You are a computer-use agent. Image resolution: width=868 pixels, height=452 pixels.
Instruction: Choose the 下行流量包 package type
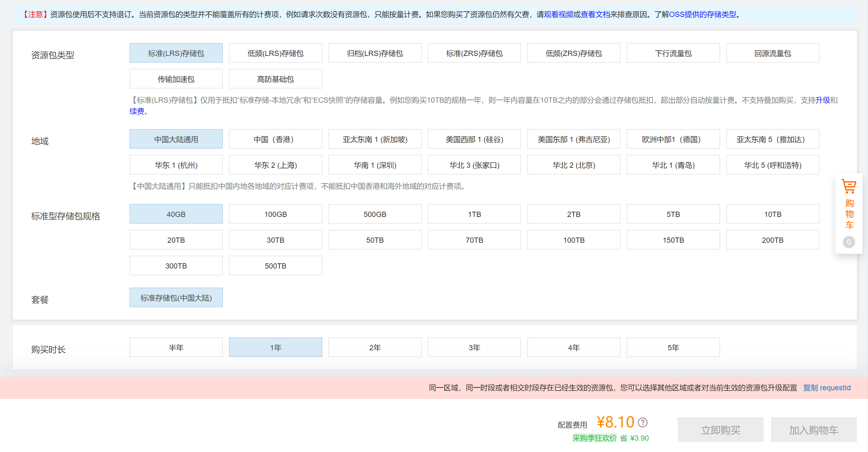pos(673,53)
